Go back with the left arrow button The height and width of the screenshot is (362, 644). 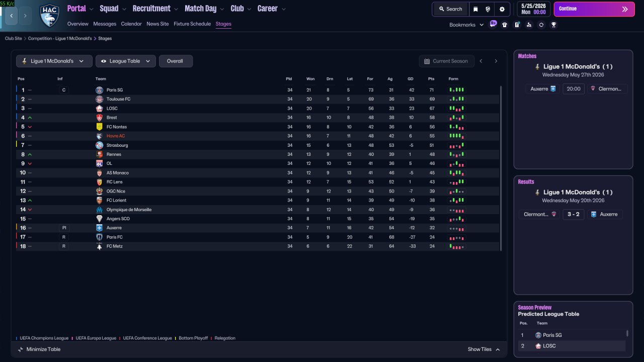(12, 16)
